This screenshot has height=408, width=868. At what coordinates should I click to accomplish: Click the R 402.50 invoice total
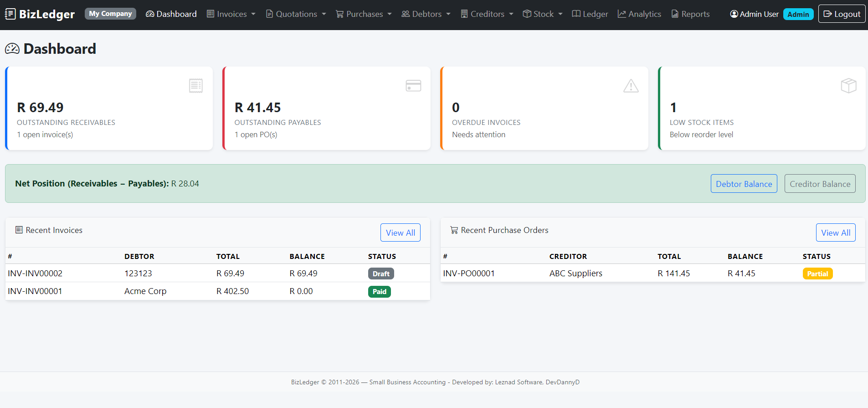pyautogui.click(x=232, y=291)
